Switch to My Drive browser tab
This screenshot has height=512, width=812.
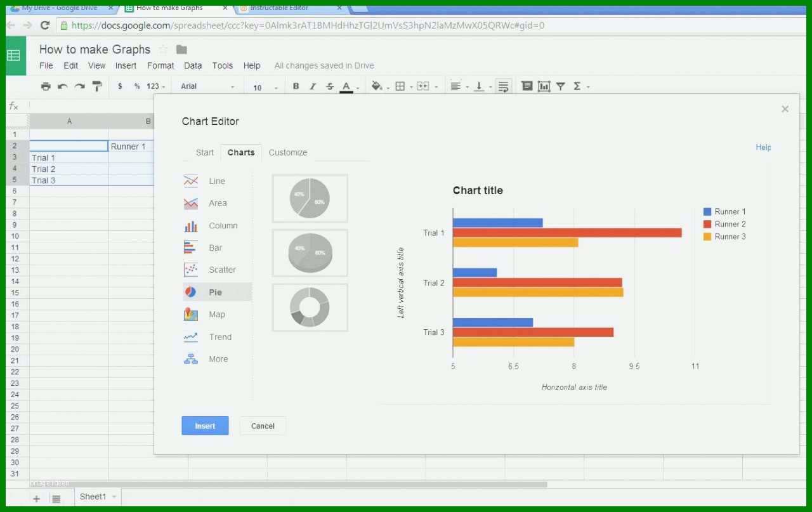tap(60, 8)
